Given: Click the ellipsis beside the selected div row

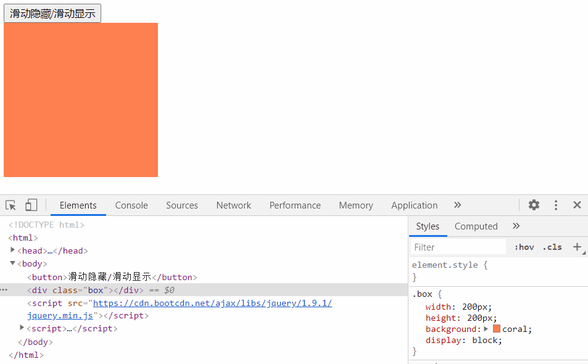Looking at the screenshot, I should [x=4, y=290].
